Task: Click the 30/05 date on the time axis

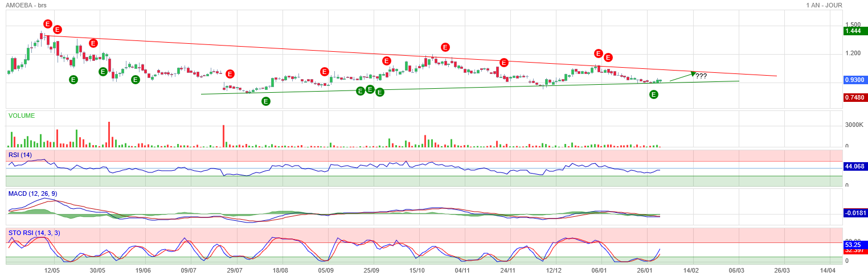Action: [97, 271]
